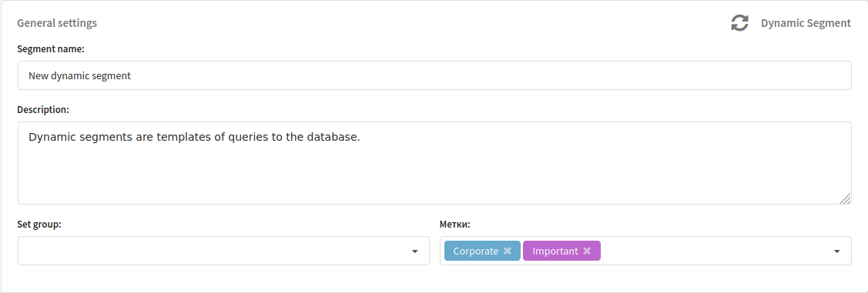Click the 'Description:' field label

coord(43,109)
